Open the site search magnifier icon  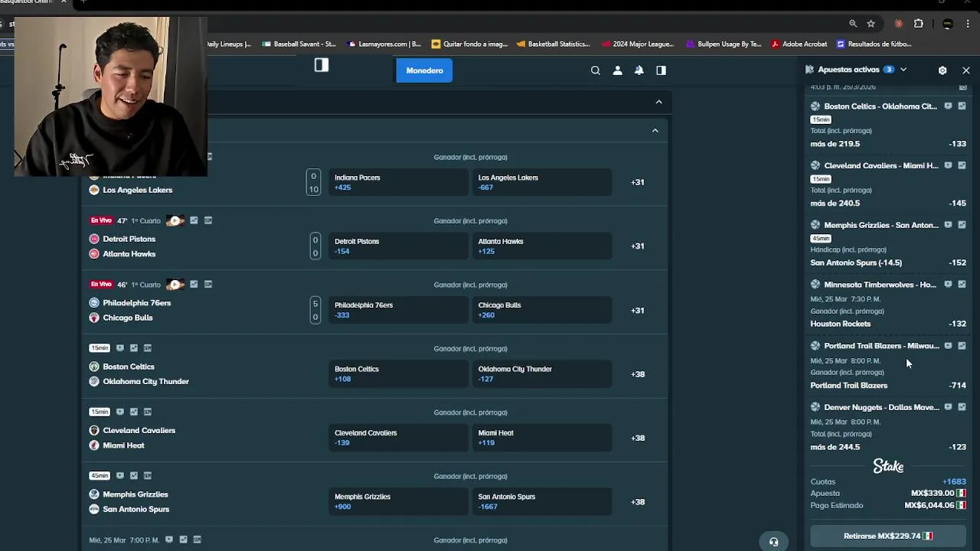pos(595,70)
